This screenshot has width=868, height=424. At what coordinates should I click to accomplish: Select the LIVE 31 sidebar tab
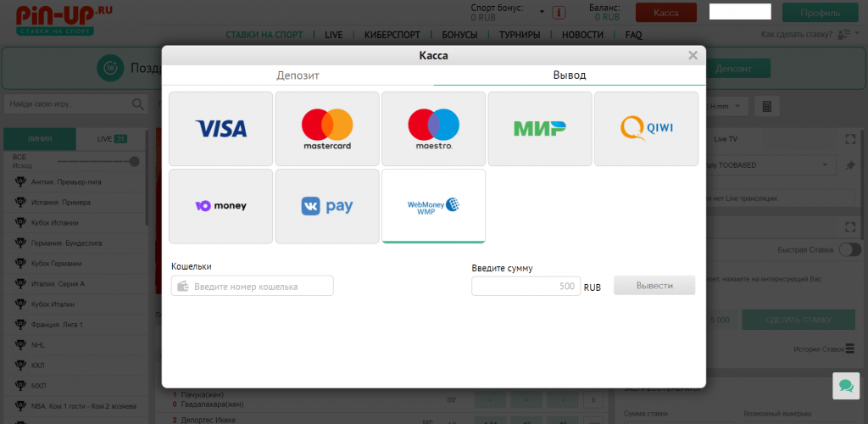click(x=112, y=139)
